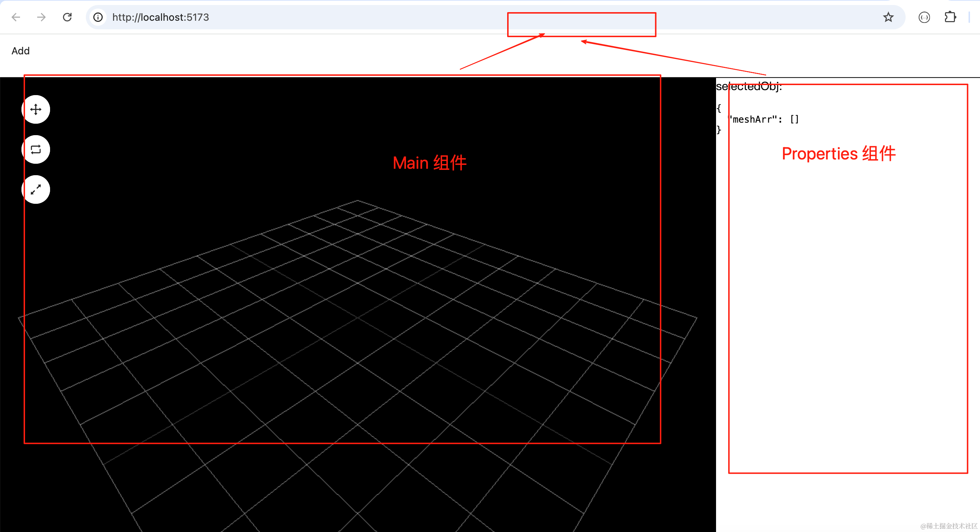Reload the localhost page
980x532 pixels.
click(67, 17)
